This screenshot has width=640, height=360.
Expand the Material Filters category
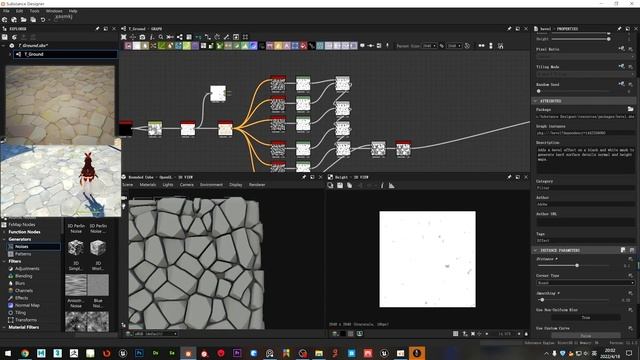(x=4, y=327)
